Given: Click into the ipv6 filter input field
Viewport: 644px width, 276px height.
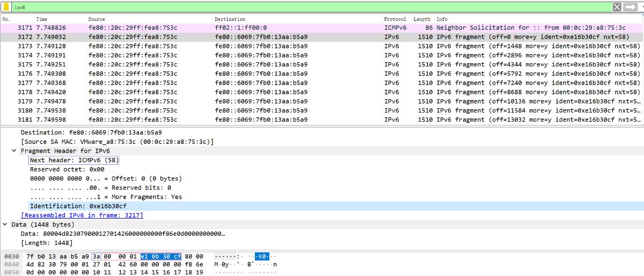Looking at the screenshot, I should pos(311,7).
